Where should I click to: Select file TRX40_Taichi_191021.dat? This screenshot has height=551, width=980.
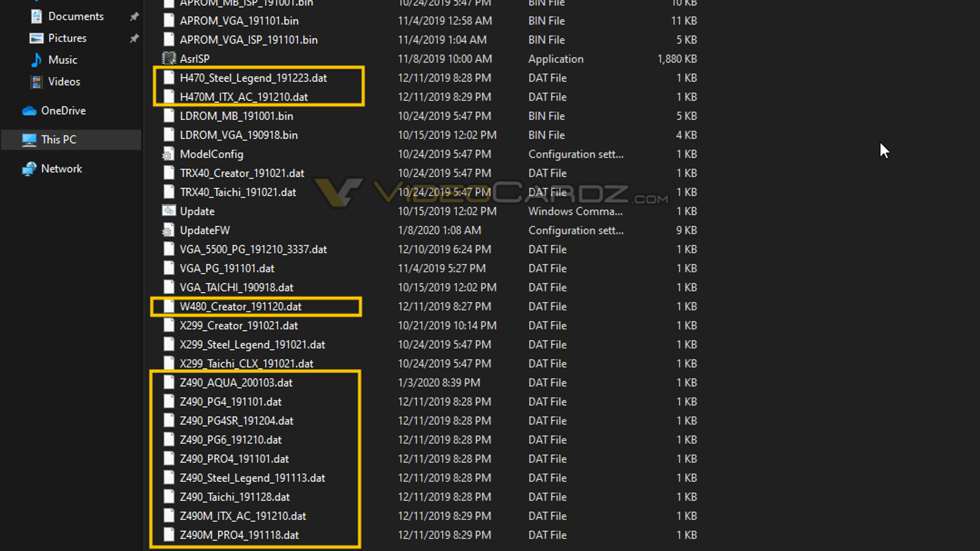238,192
